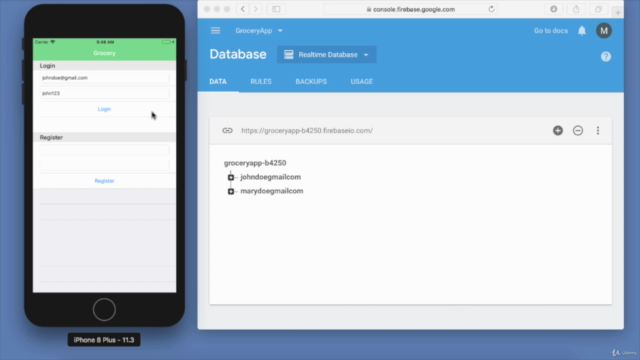This screenshot has width=640, height=360.
Task: Click the Login section header
Action: click(x=104, y=65)
